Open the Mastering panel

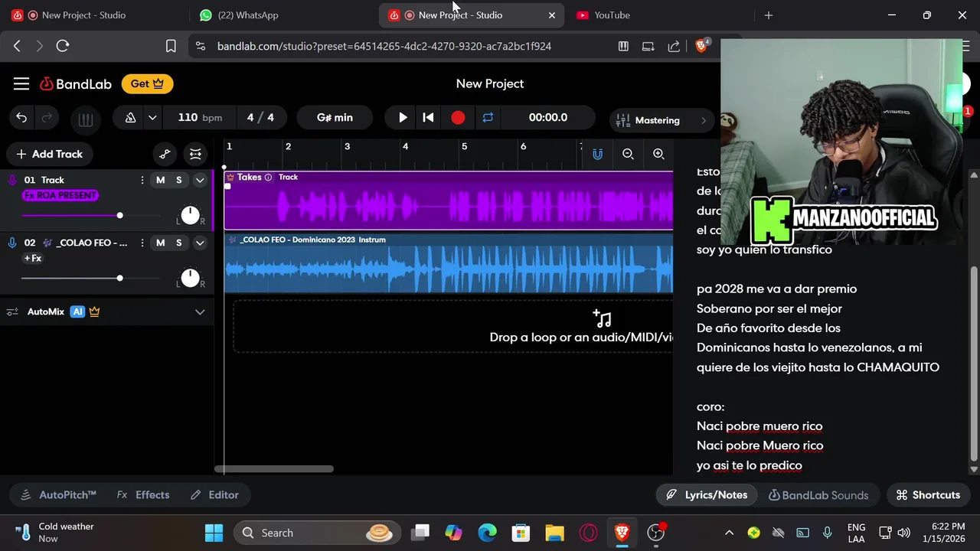click(661, 120)
